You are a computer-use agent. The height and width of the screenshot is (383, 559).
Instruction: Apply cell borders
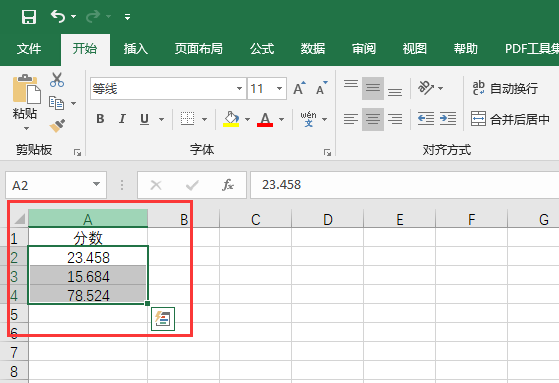(188, 119)
